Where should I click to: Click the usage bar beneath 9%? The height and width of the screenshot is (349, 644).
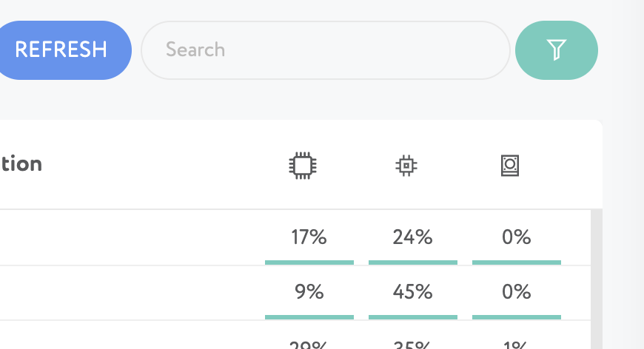(309, 317)
